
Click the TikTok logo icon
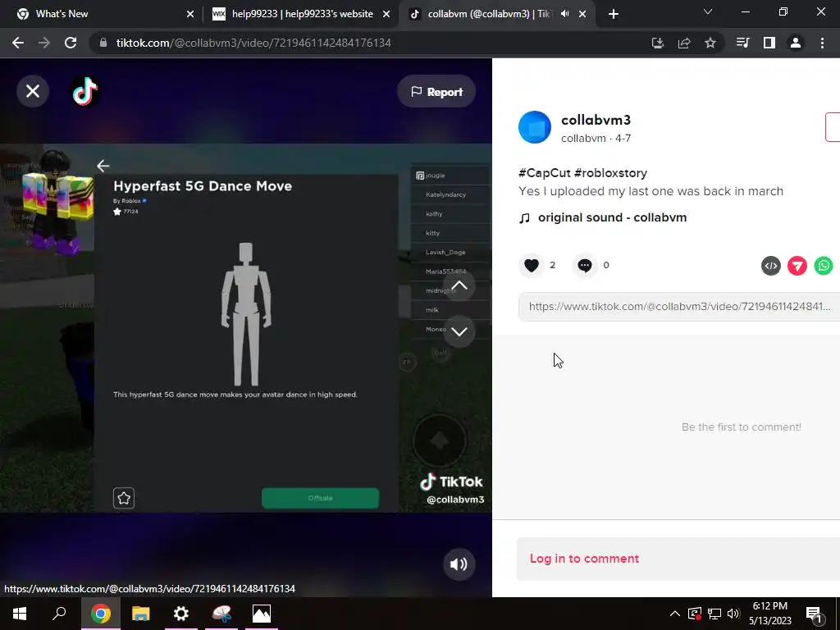(x=85, y=91)
